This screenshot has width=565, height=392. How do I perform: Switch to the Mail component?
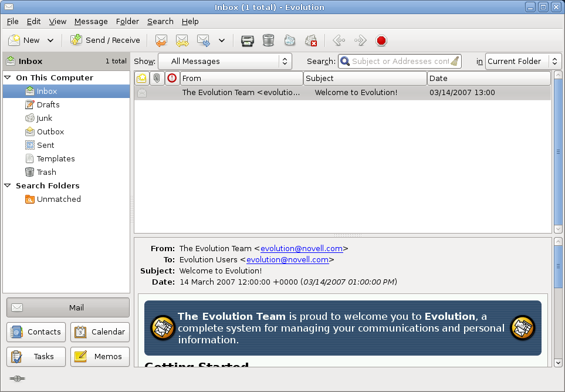67,307
